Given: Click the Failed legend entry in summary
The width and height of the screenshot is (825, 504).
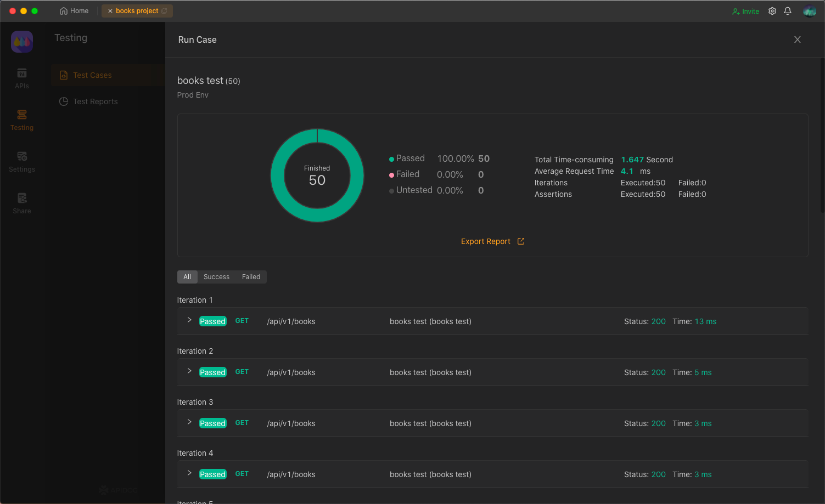Looking at the screenshot, I should (404, 174).
